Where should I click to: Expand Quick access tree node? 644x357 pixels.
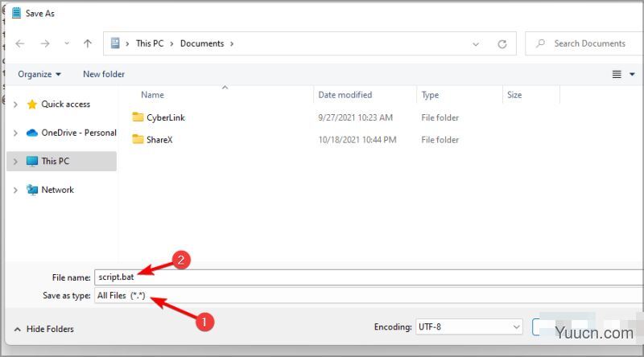(15, 105)
